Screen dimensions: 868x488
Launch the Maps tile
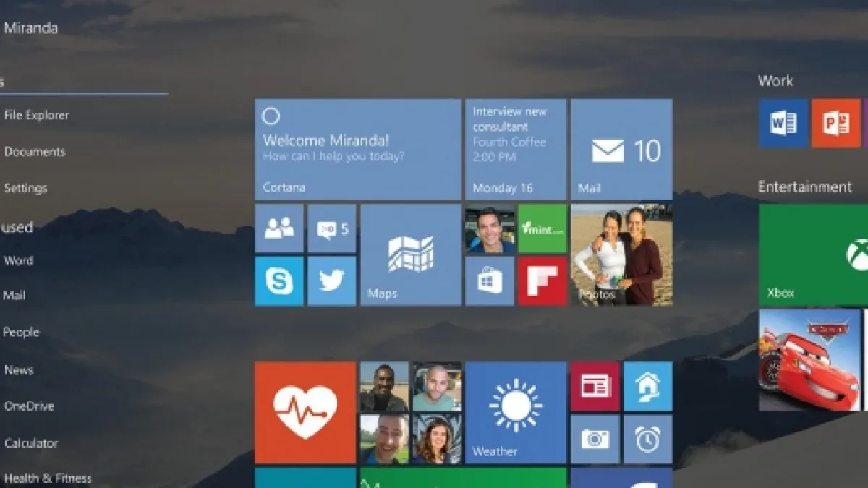point(410,254)
